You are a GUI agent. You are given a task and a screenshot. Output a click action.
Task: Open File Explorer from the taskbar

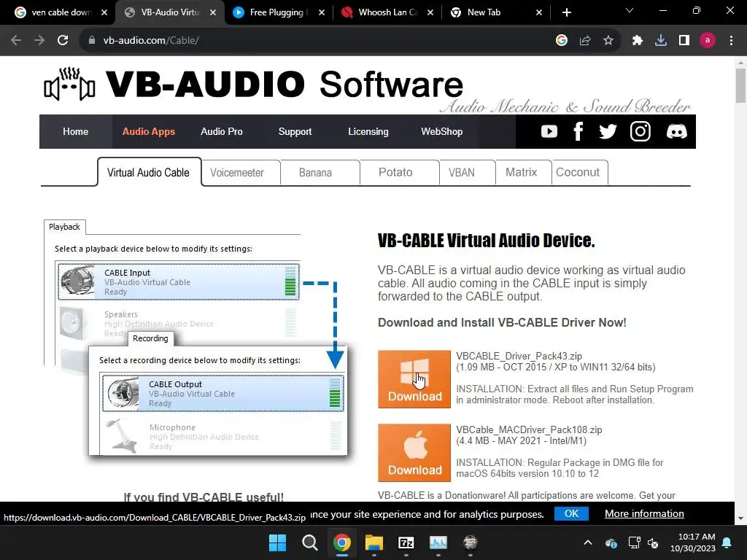coord(374,542)
